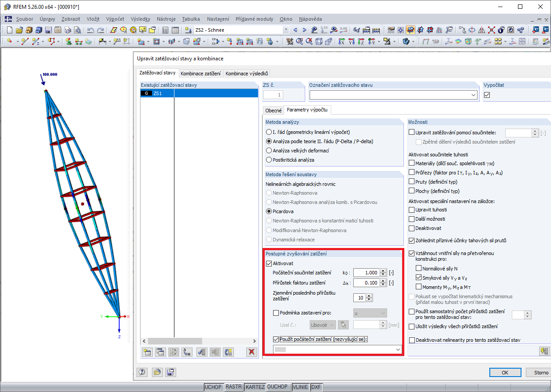Click the dialog save floppy icon
551x392 pixels.
[170, 372]
